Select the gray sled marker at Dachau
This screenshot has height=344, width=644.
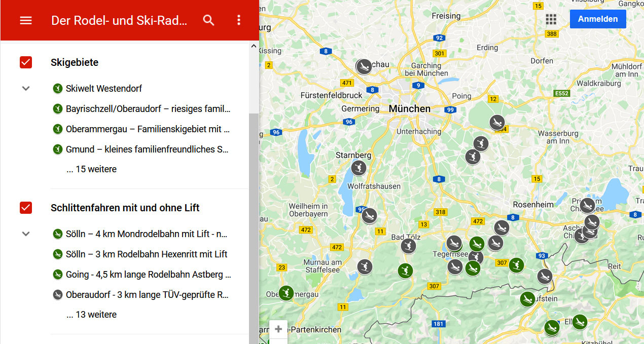point(364,66)
